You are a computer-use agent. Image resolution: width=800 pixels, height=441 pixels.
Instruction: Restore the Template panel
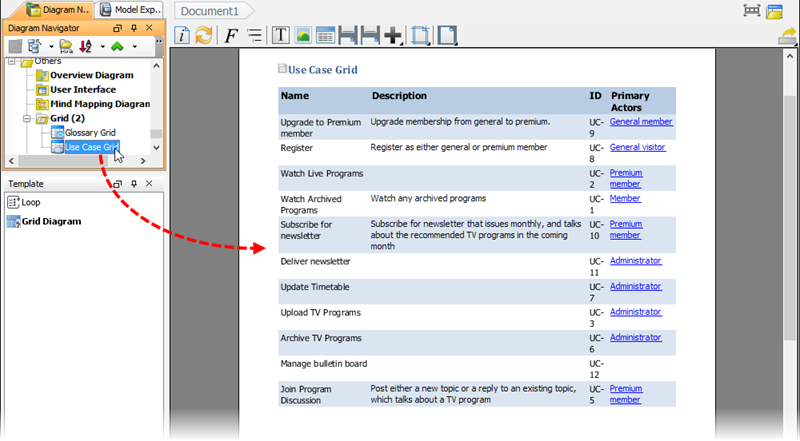[117, 184]
